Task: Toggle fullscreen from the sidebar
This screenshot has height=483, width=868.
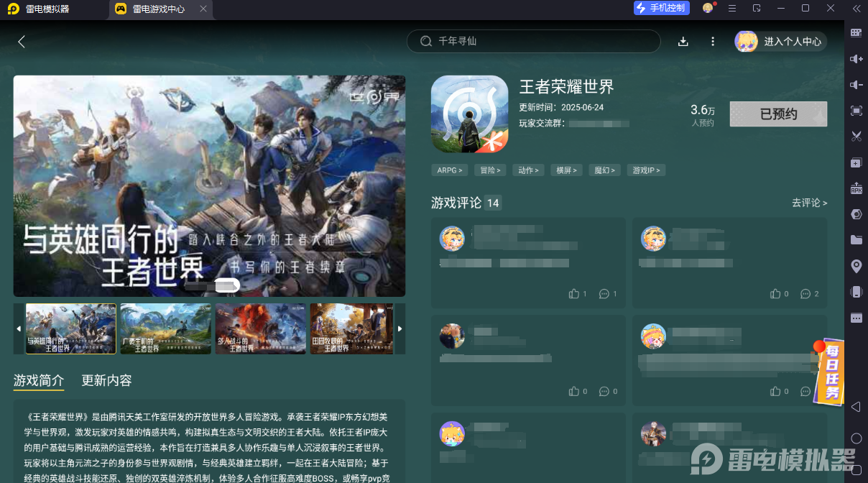Action: tap(856, 111)
